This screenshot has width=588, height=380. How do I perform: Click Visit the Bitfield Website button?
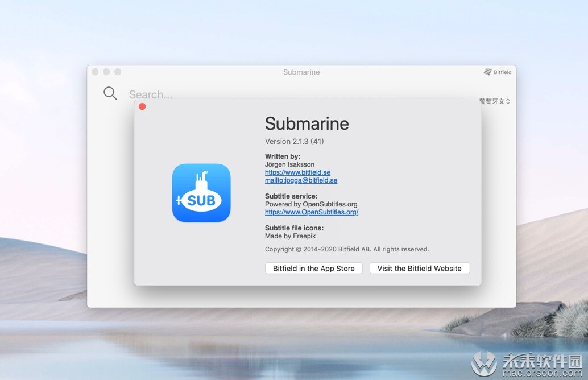(x=420, y=268)
